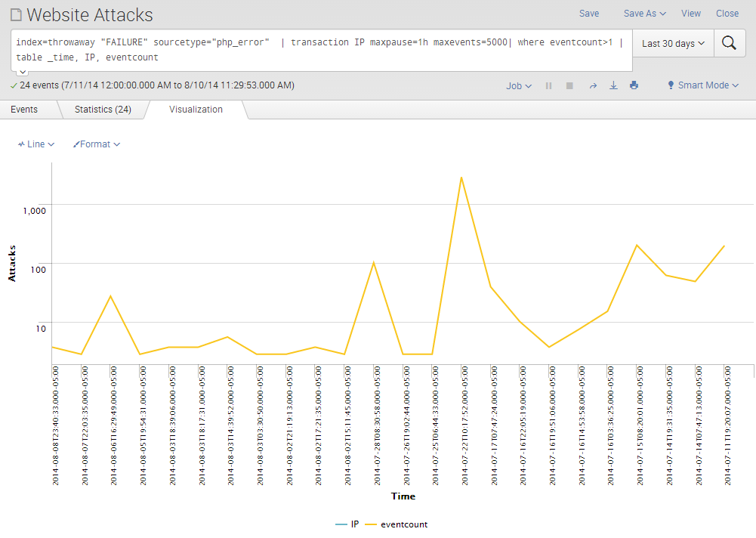Pause the running search job
This screenshot has height=538, width=756.
point(549,86)
